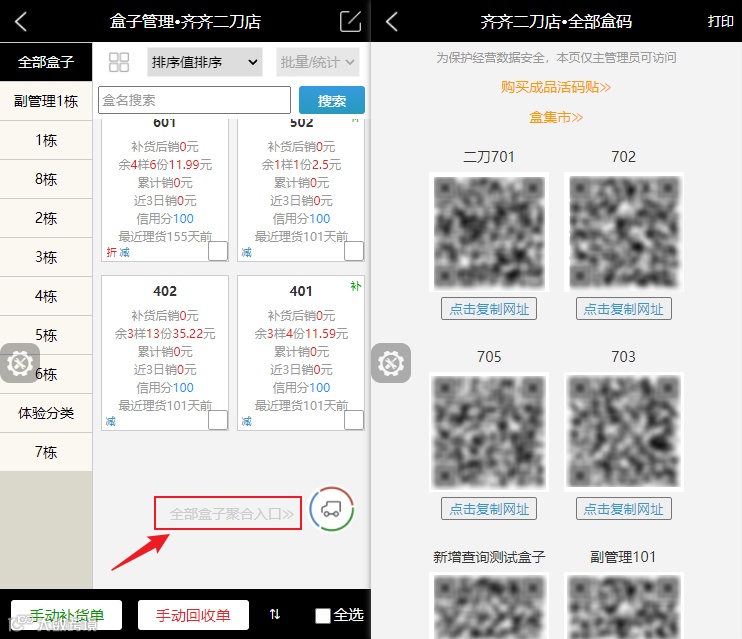Open settings gear on QR code panel
The image size is (742, 639).
(x=391, y=363)
